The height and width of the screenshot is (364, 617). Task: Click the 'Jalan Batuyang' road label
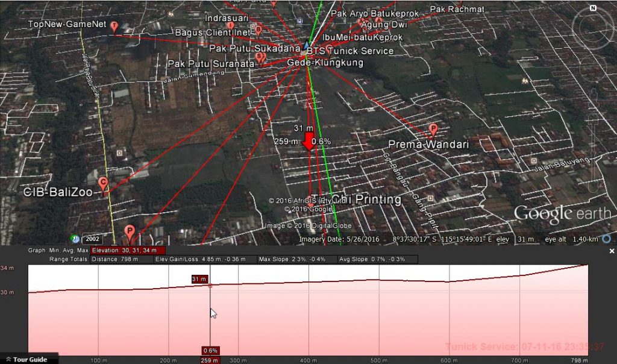tap(562, 165)
